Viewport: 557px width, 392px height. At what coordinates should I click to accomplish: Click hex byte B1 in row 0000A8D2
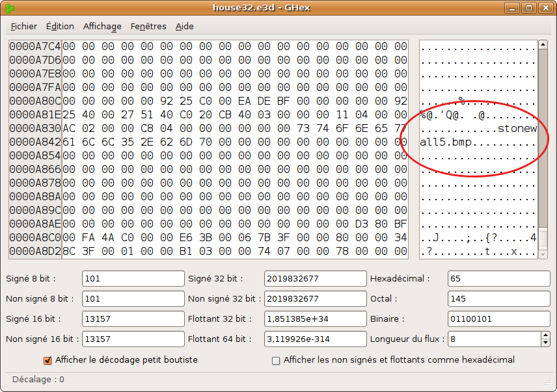tap(186, 252)
